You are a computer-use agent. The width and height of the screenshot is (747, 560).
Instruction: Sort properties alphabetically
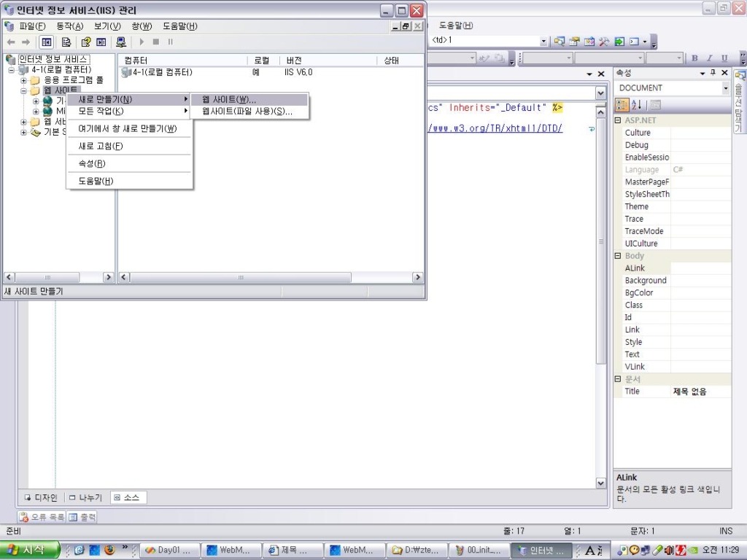point(636,105)
